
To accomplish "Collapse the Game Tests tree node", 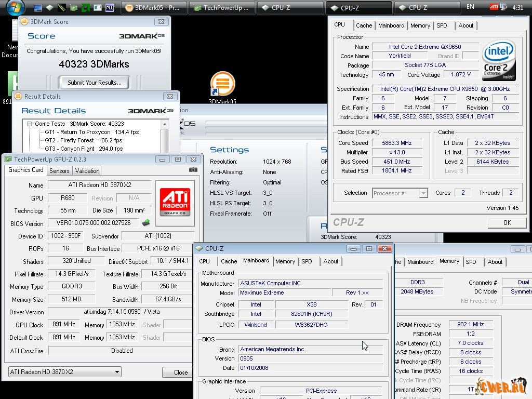I will (x=30, y=124).
